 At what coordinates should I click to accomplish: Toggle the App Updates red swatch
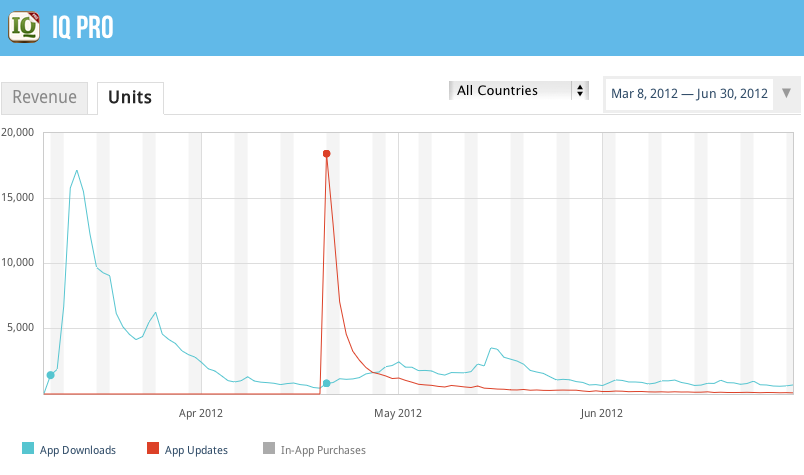(152, 450)
